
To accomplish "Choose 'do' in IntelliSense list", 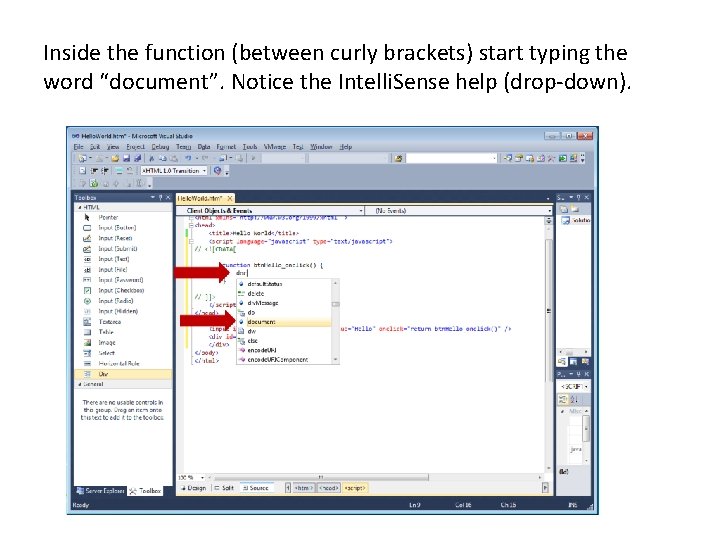I will (284, 312).
